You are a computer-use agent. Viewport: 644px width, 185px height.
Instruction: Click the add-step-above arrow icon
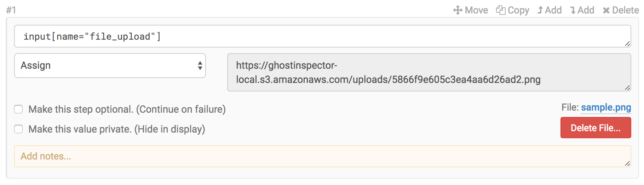click(540, 10)
